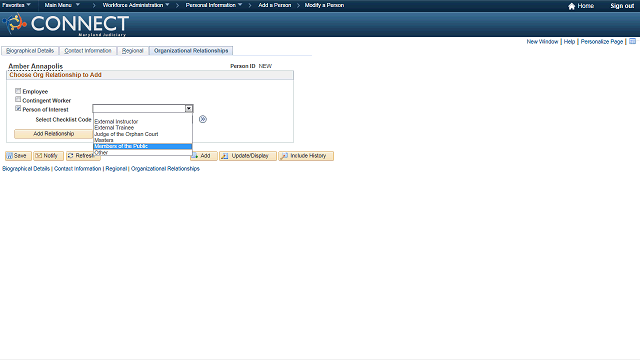This screenshot has width=640, height=360.
Task: Check the Employee checkbox
Action: (18, 91)
